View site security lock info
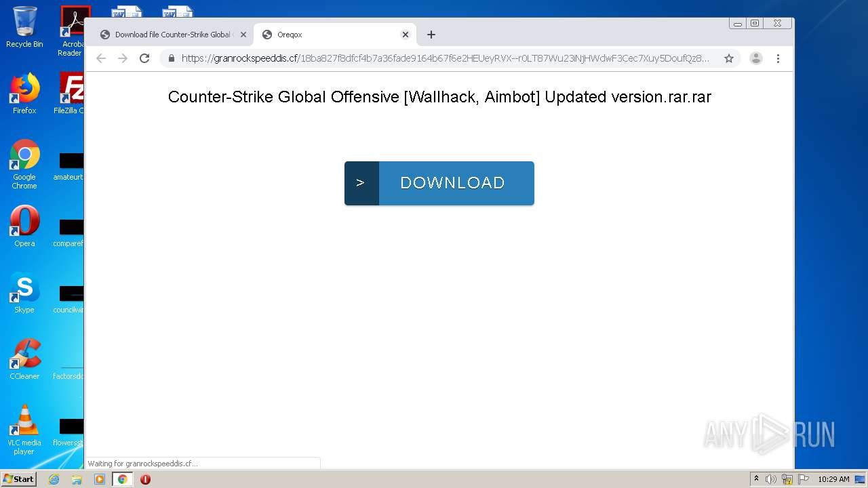 point(171,58)
